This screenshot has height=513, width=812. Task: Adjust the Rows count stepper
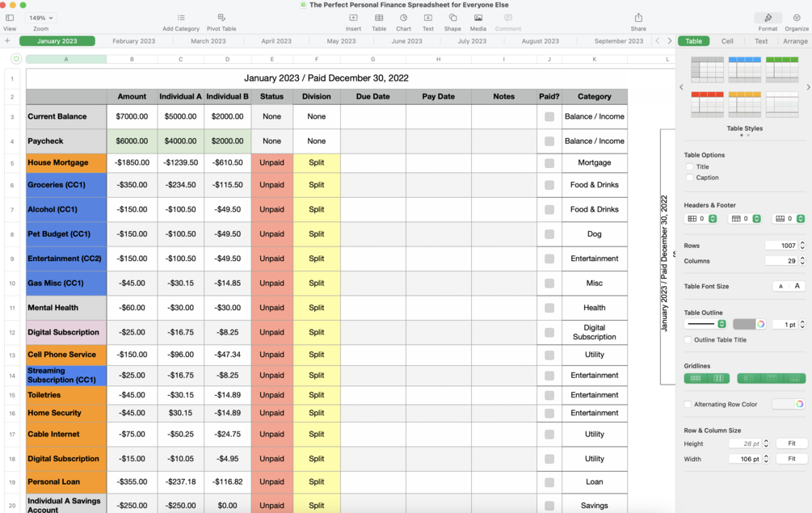[802, 246]
